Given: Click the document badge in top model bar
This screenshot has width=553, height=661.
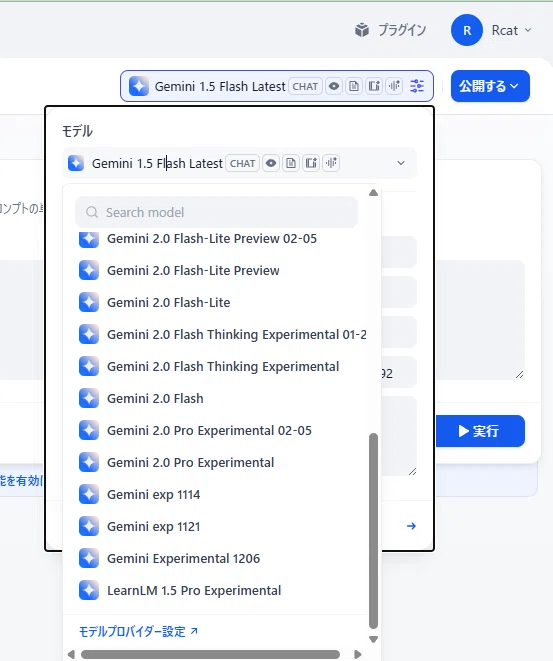Looking at the screenshot, I should [354, 86].
